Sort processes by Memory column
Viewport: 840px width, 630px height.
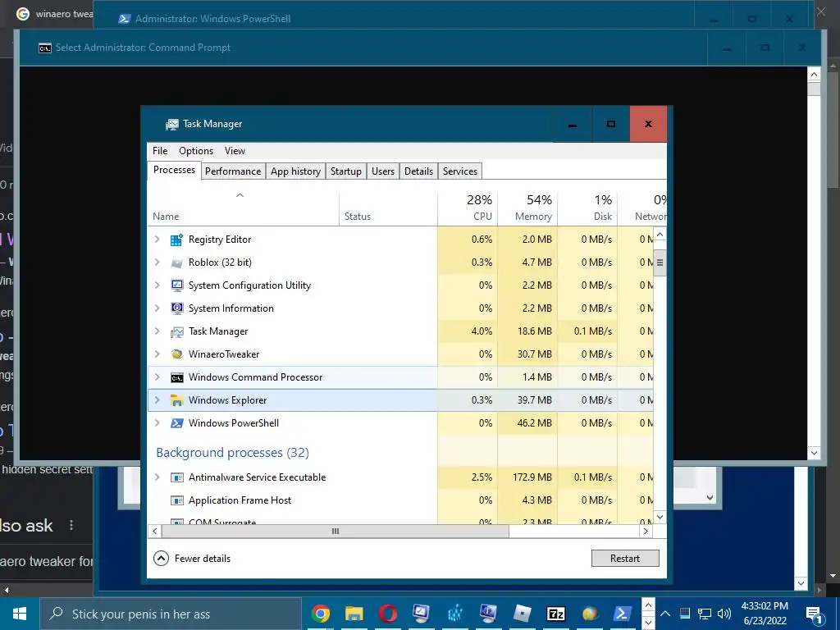coord(527,208)
